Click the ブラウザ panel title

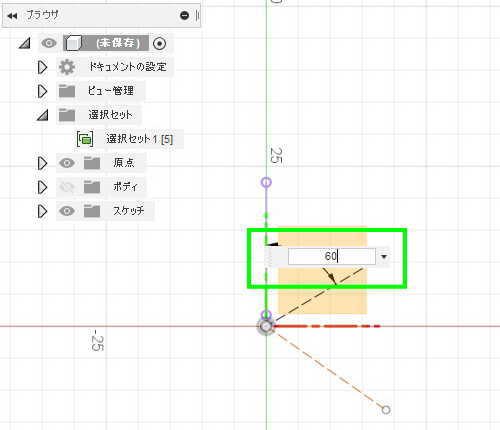(43, 15)
